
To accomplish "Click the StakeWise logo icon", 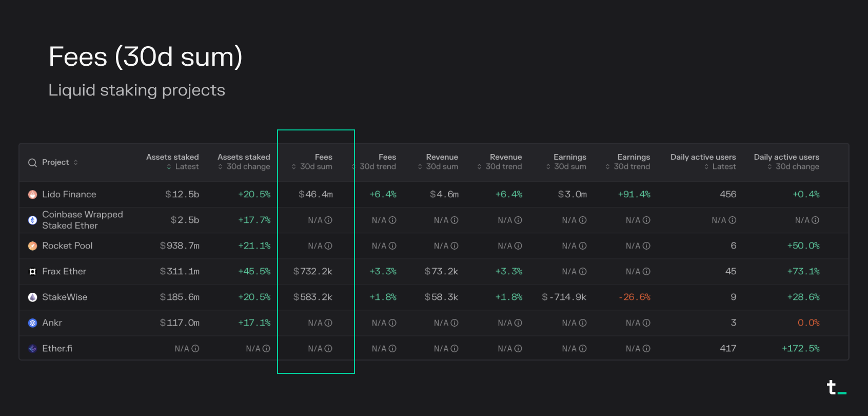I will point(32,297).
